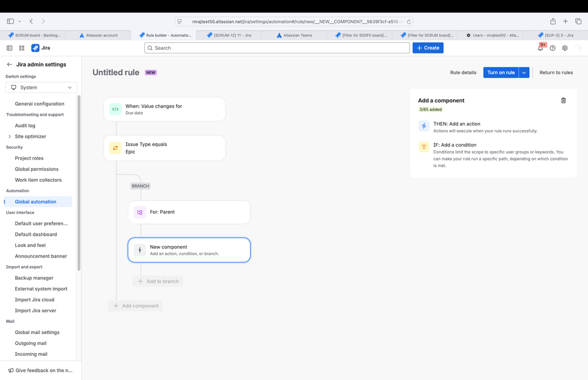Image resolution: width=588 pixels, height=380 pixels.
Task: Open Work item collectors
Action: click(38, 180)
